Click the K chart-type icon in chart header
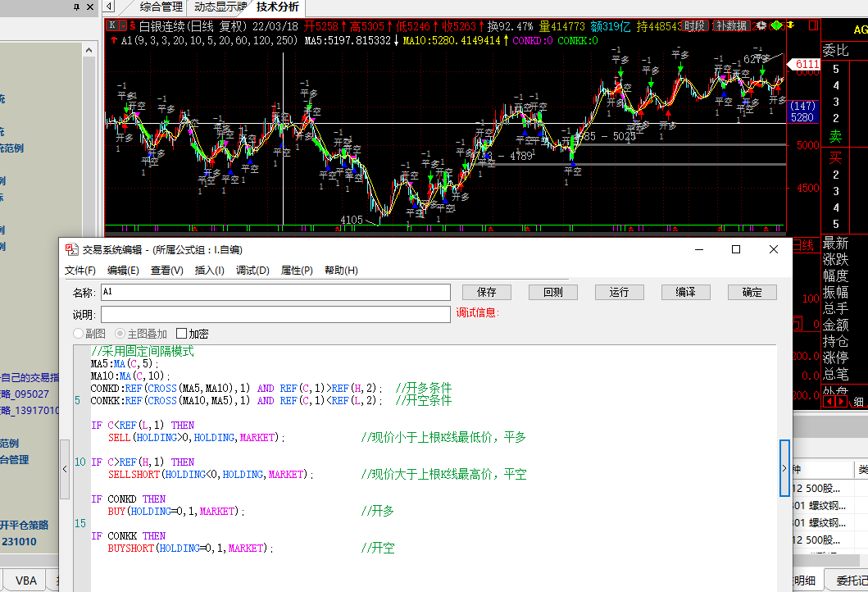 click(112, 25)
